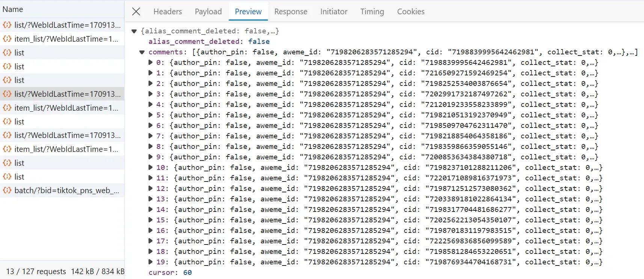Screen dimensions: 644x279
Task: Expand comment item 17
Action: point(151,241)
